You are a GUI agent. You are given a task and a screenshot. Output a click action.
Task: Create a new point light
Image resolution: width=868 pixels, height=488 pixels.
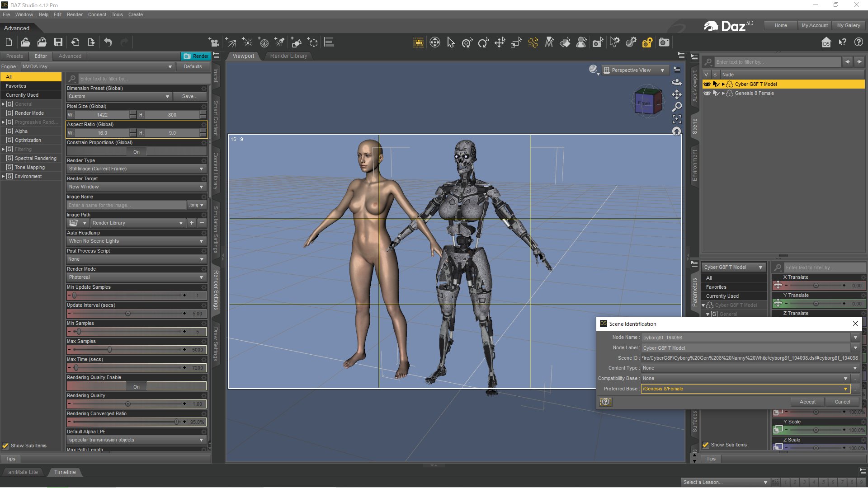247,42
